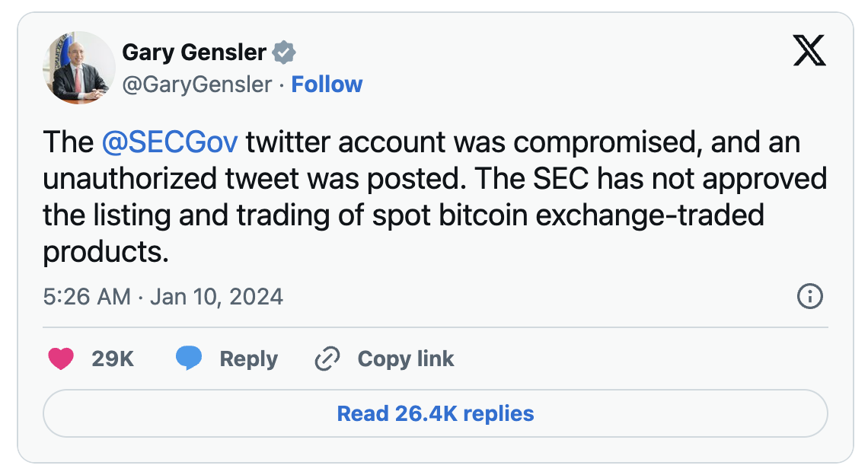868x475 pixels.
Task: Follow Gary Gensler's account
Action: (327, 84)
